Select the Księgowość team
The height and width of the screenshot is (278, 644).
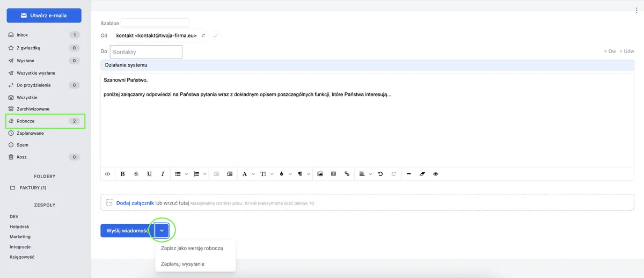coord(22,257)
